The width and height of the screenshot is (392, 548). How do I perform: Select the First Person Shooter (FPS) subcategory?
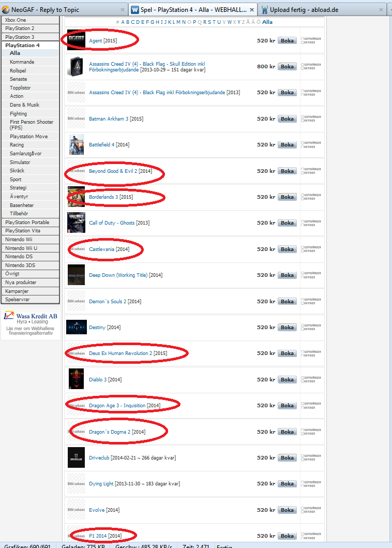[x=34, y=125]
